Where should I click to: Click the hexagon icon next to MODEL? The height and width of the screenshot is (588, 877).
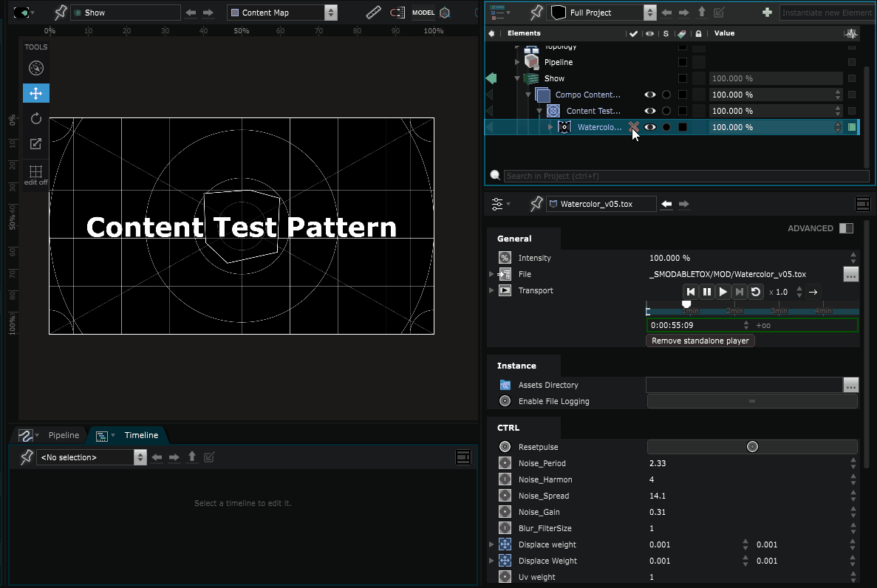coord(446,13)
